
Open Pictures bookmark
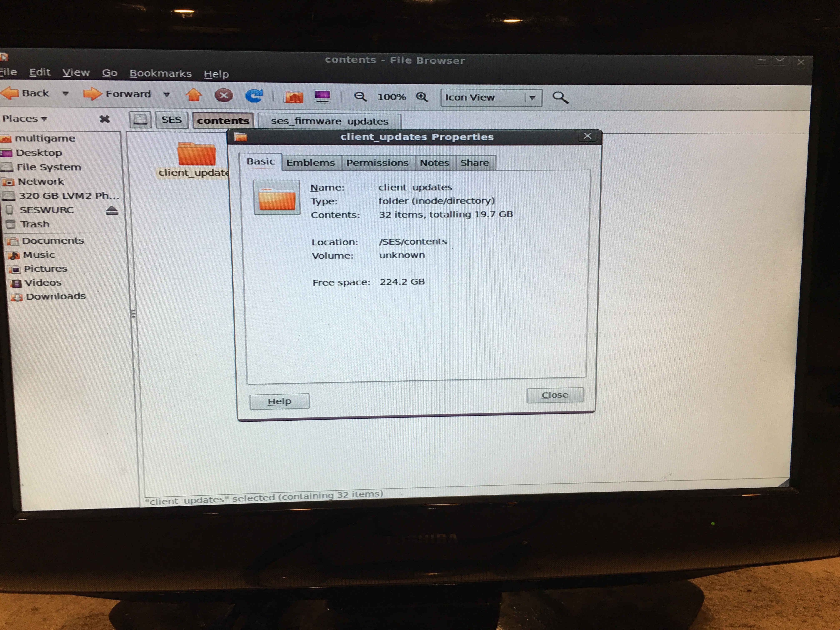click(38, 269)
